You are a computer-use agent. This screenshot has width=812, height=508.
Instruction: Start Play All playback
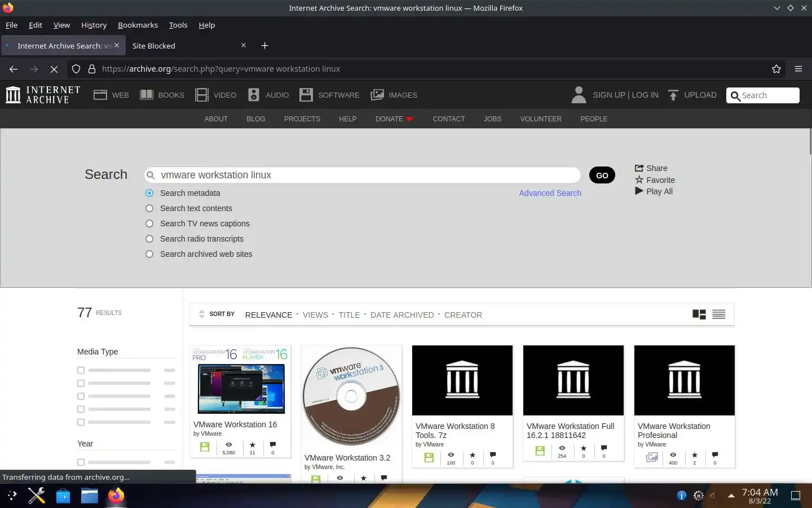point(654,191)
